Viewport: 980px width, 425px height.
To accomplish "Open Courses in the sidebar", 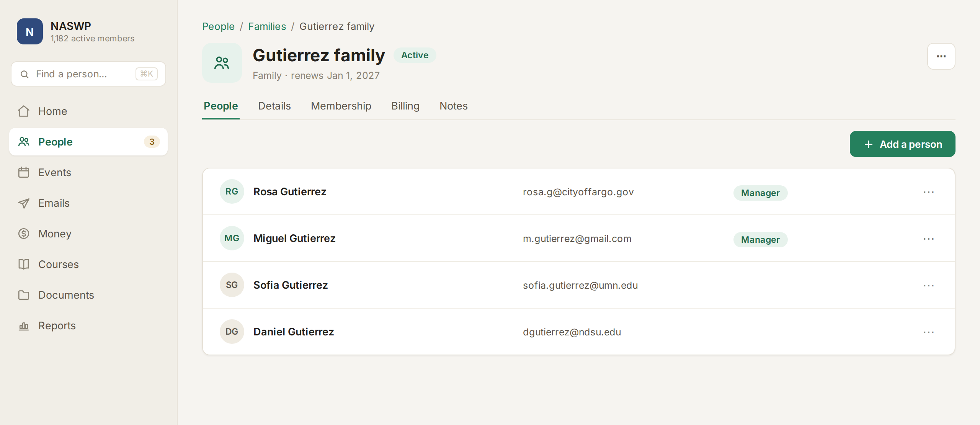I will pyautogui.click(x=88, y=264).
